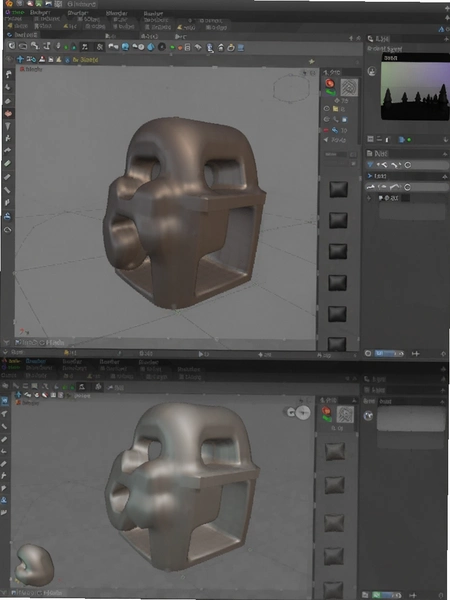Viewport: 450px width, 600px height.
Task: Click the blue figure icon in upper toolbar
Action: (210, 47)
